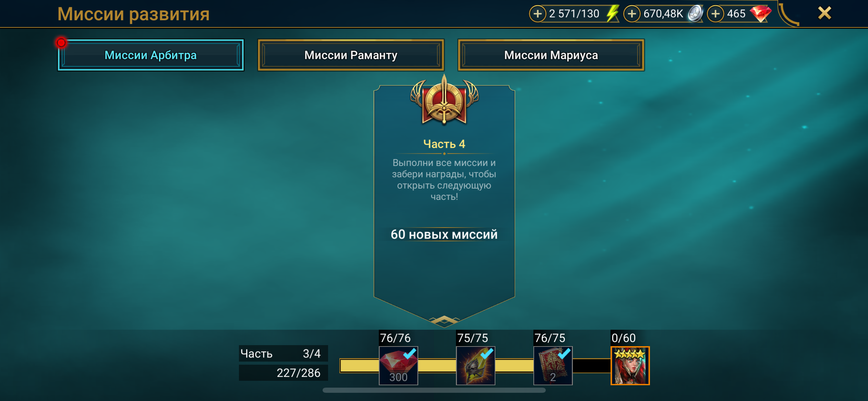Tap the red gem currency icon
This screenshot has height=401, width=868.
tap(760, 14)
